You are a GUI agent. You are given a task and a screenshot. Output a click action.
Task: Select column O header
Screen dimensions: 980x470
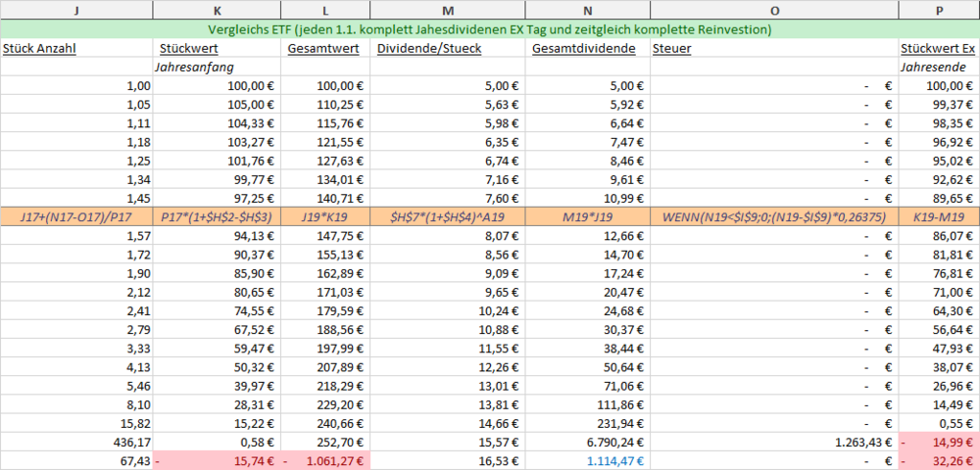pos(774,10)
